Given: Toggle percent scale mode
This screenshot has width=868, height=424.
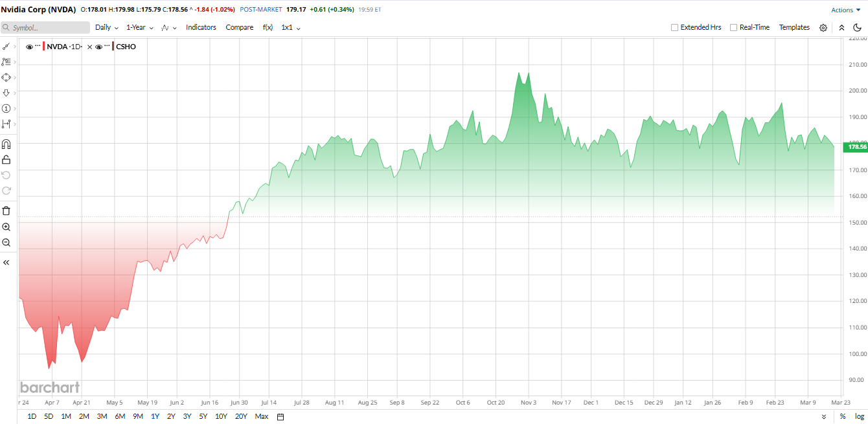Looking at the screenshot, I should [842, 417].
